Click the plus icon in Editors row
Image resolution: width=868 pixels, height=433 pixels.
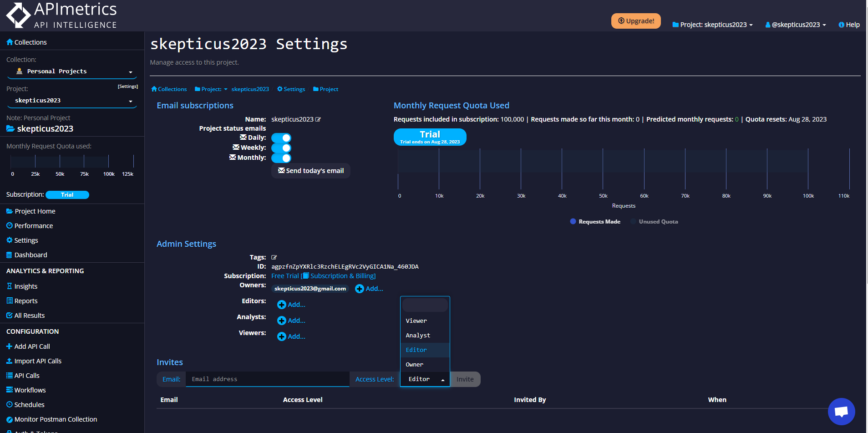(x=282, y=305)
